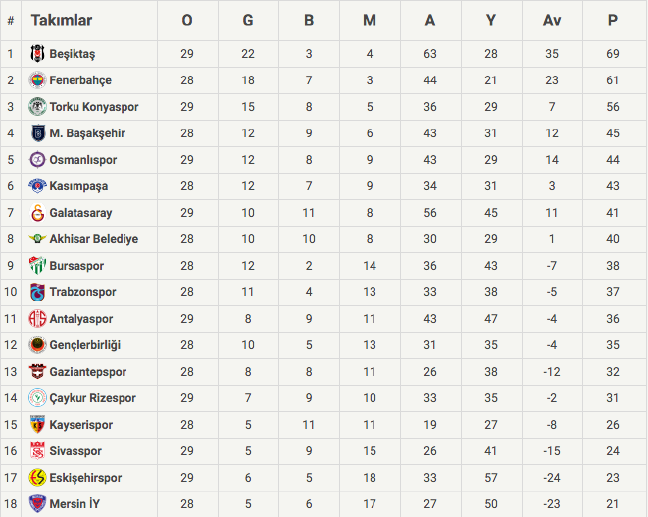648x517 pixels.
Task: Click the Antalyaspor club emblem
Action: (x=37, y=319)
